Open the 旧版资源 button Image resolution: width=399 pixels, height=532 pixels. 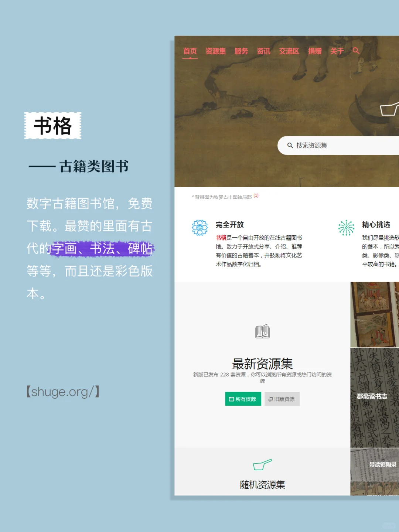282,399
